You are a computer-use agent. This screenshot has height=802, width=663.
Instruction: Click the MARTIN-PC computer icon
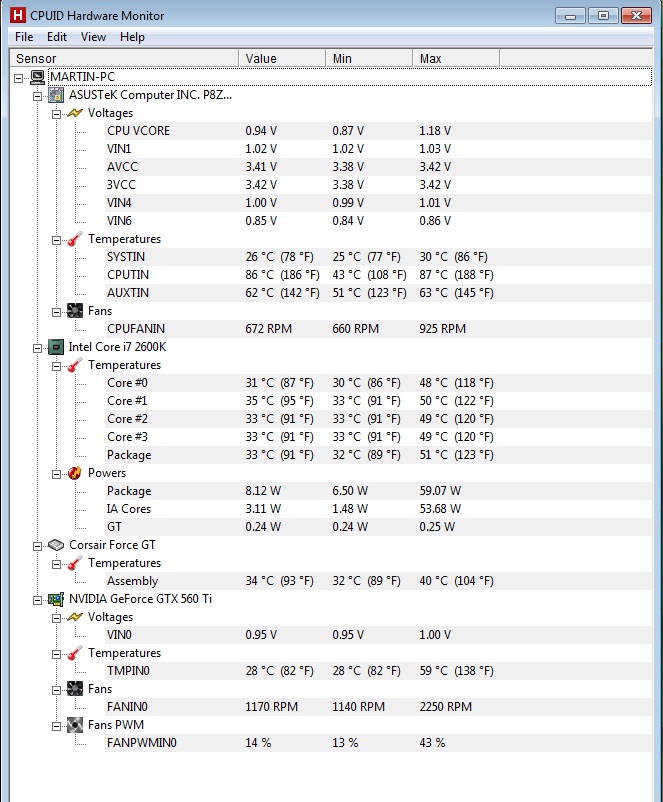37,77
